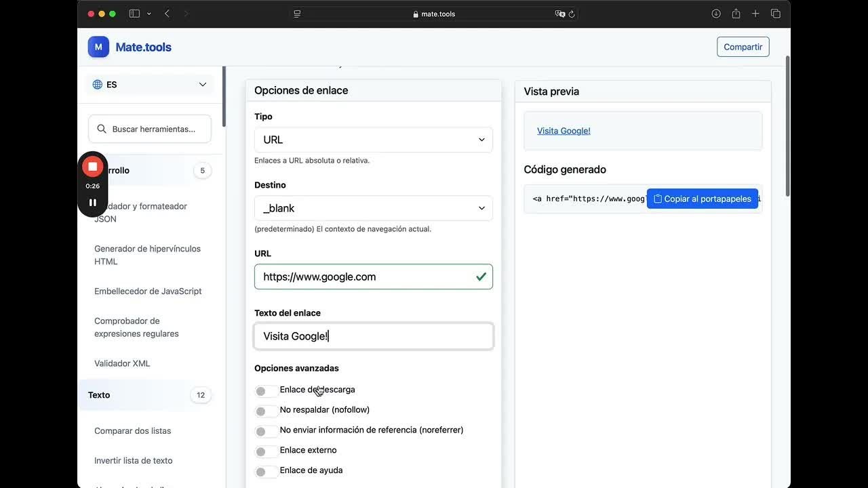Show the Safari tab overview

click(x=776, y=14)
